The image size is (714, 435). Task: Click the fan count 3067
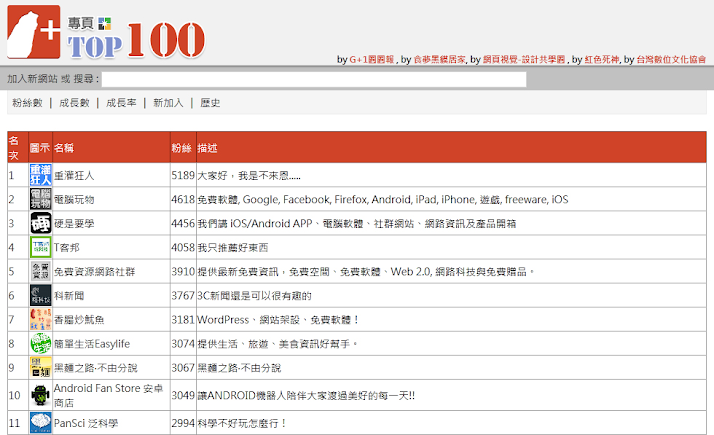click(183, 368)
